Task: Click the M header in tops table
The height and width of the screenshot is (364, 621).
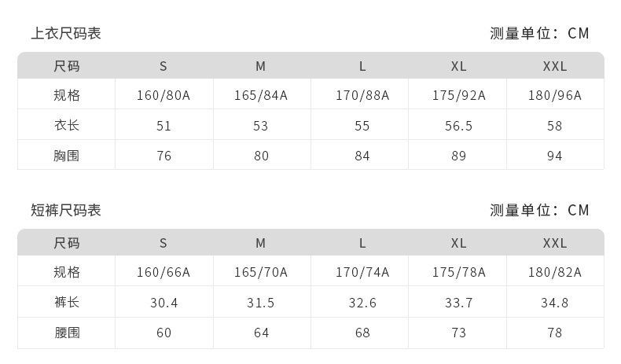Action: tap(261, 66)
